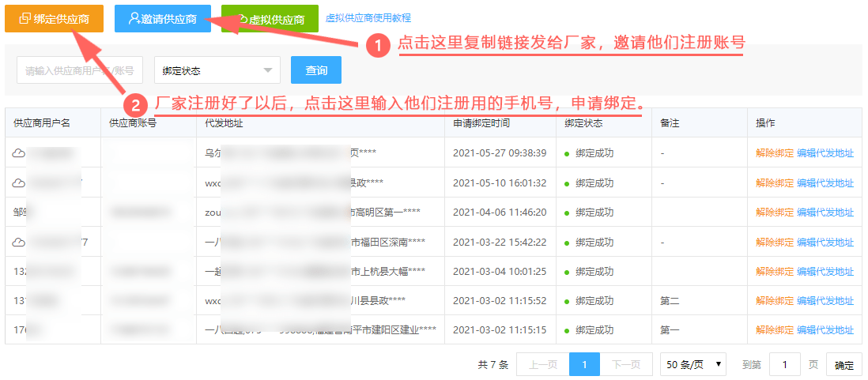Click the 下一页 pagination button
Screen dimensions: 868x380
pyautogui.click(x=625, y=364)
